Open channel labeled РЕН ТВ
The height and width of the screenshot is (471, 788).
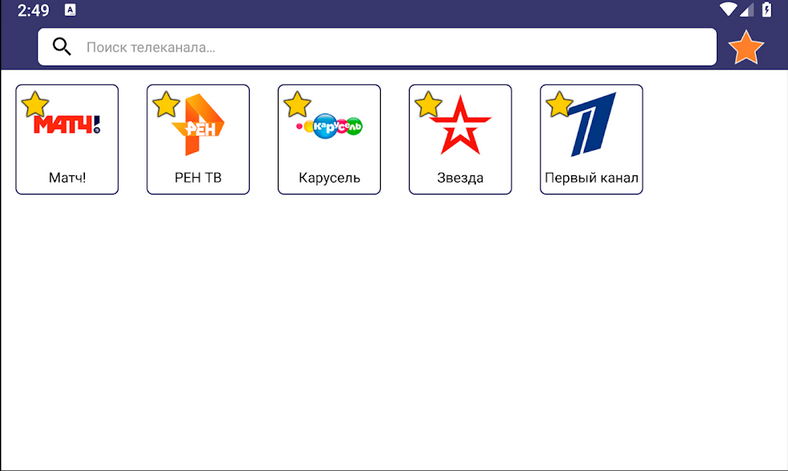click(x=198, y=179)
